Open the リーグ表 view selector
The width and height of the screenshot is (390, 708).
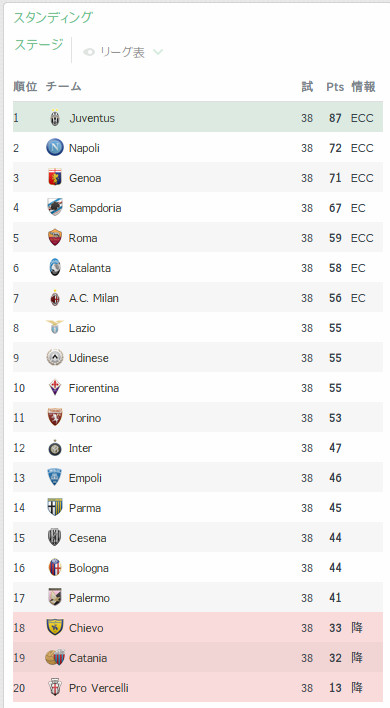tap(122, 52)
